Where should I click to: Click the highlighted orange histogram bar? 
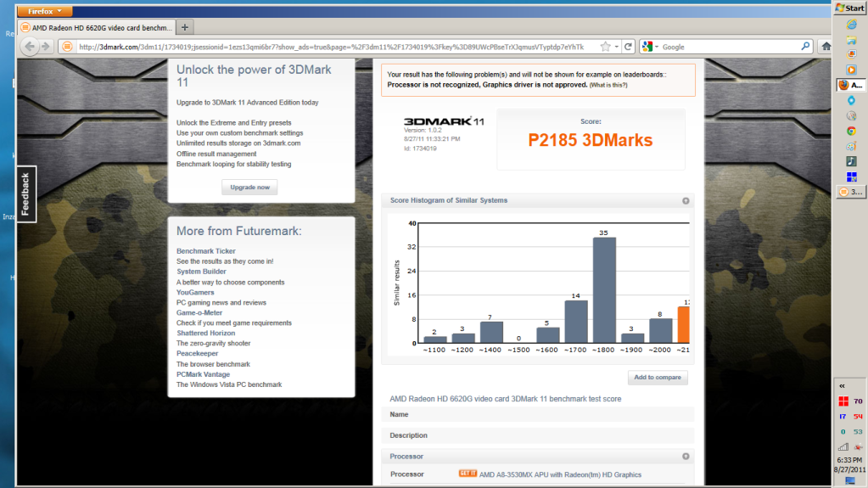(684, 325)
